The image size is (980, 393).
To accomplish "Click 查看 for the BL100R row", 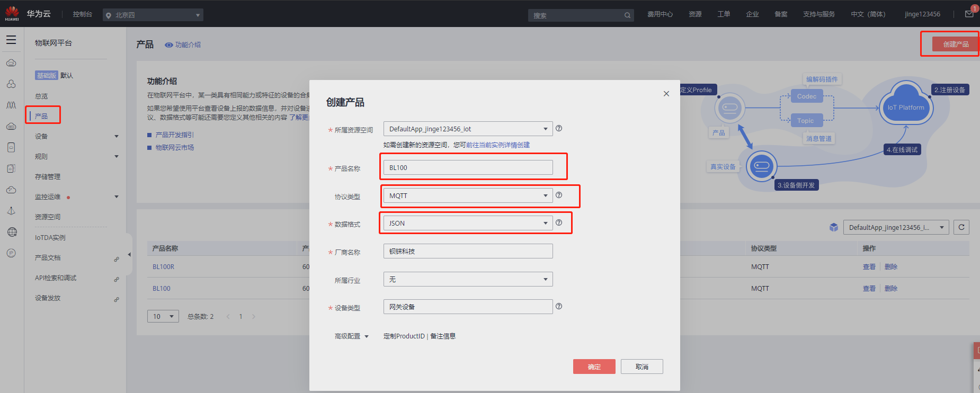I will pos(869,267).
